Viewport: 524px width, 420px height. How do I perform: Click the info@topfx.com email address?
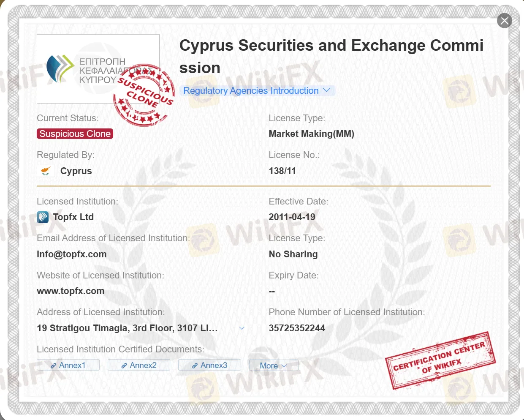71,254
